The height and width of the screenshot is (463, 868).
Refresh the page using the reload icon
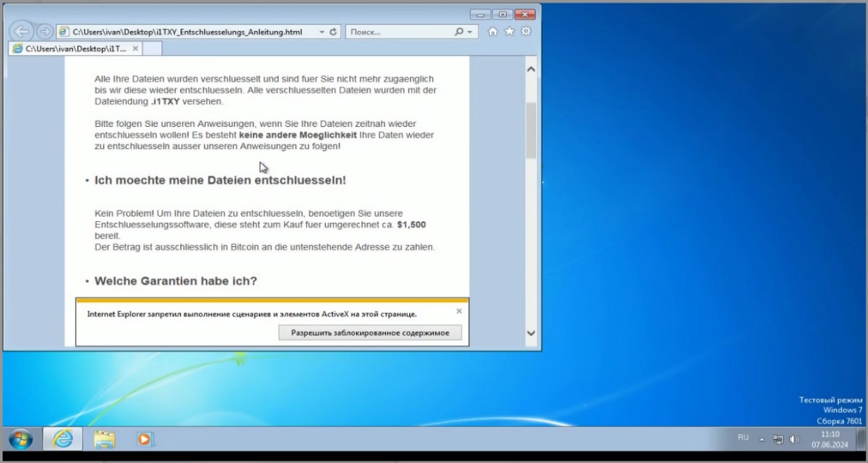(333, 32)
